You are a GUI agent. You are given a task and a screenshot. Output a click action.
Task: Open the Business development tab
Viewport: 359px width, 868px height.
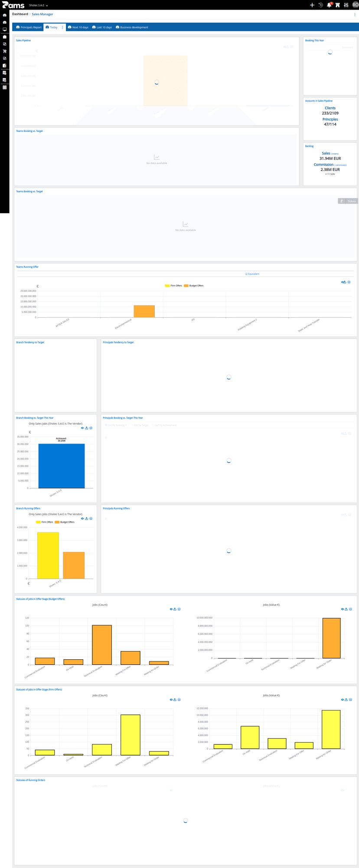132,27
